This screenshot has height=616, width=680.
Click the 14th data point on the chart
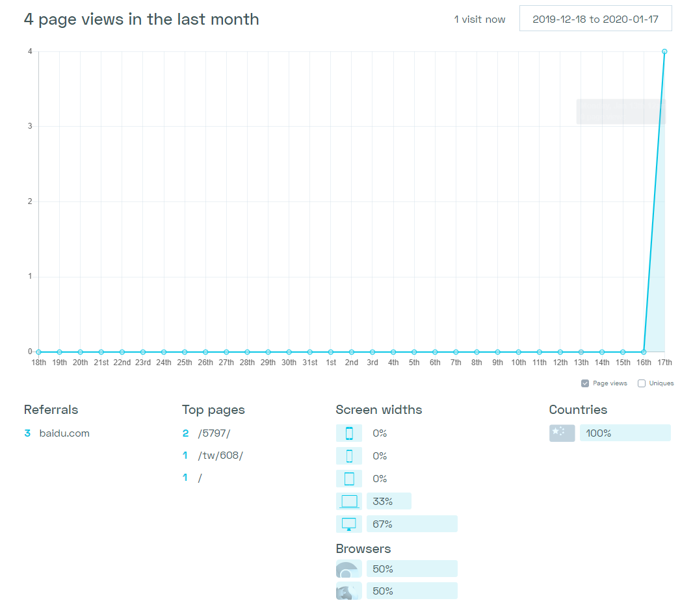coord(602,352)
